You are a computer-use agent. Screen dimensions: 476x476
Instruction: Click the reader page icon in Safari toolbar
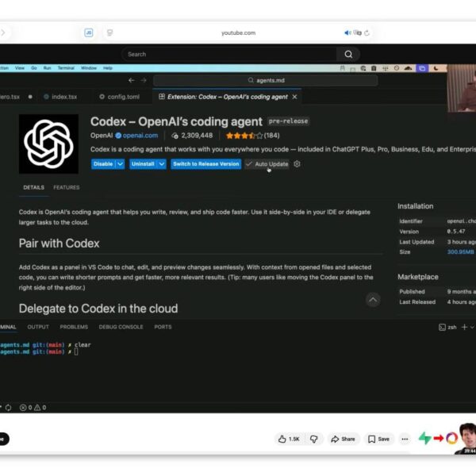pyautogui.click(x=110, y=33)
